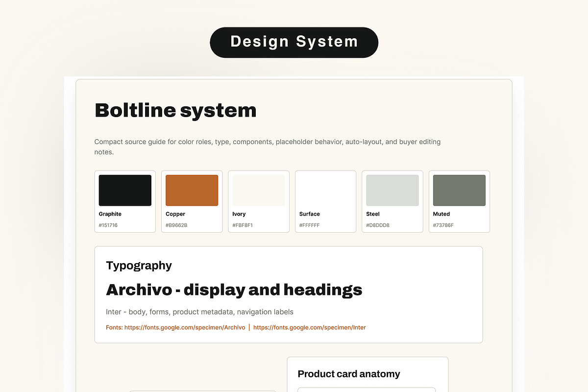Select the #FBF8F1 hex code
The width and height of the screenshot is (588, 392).
click(x=243, y=225)
